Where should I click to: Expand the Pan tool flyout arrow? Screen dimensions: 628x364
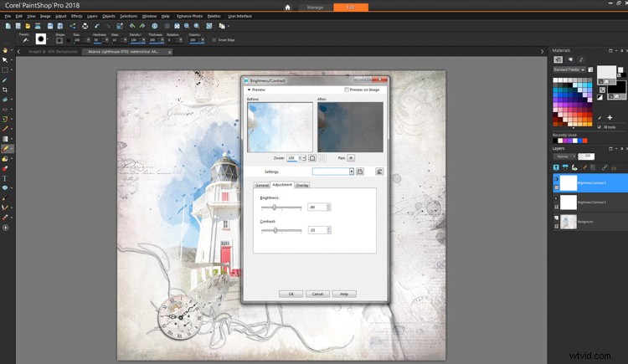pos(11,50)
